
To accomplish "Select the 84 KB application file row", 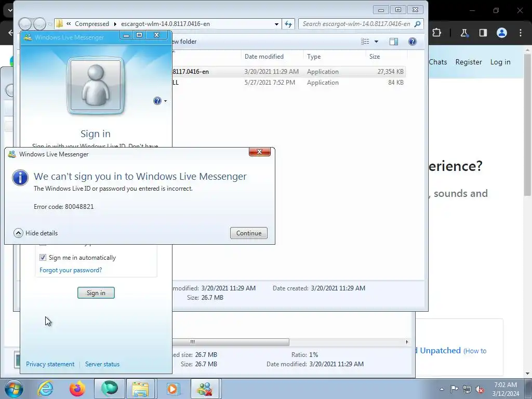I will (x=288, y=83).
